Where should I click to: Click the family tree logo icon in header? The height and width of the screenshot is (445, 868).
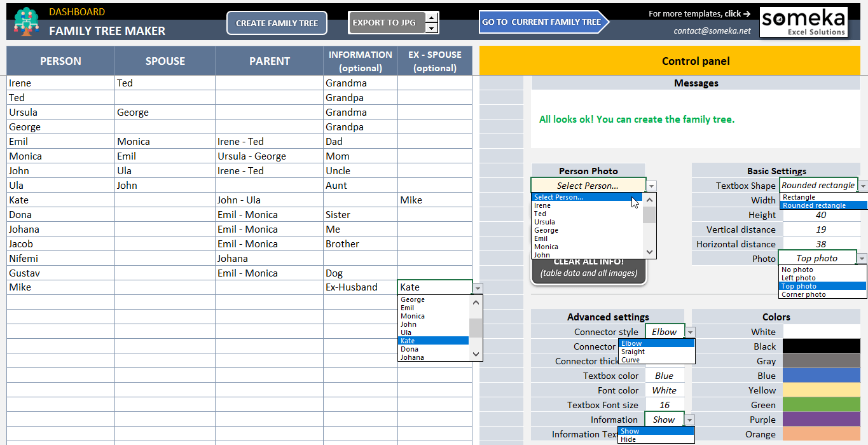click(x=25, y=20)
